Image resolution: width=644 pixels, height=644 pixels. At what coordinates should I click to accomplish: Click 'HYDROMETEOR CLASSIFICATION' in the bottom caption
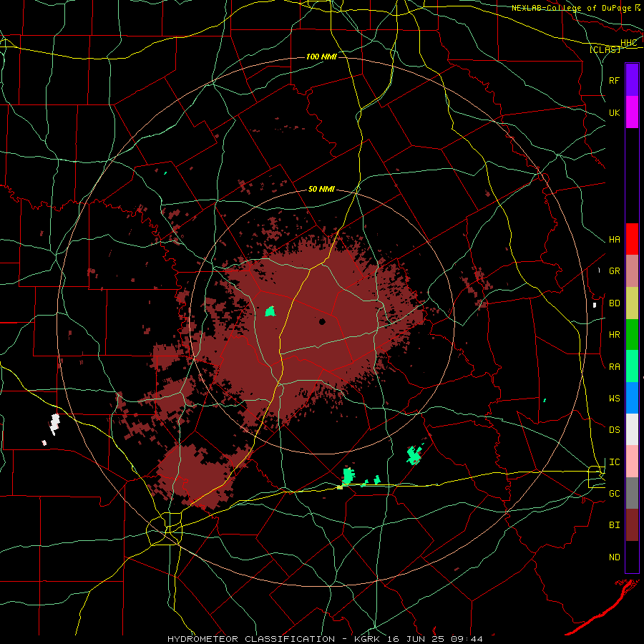(251, 639)
